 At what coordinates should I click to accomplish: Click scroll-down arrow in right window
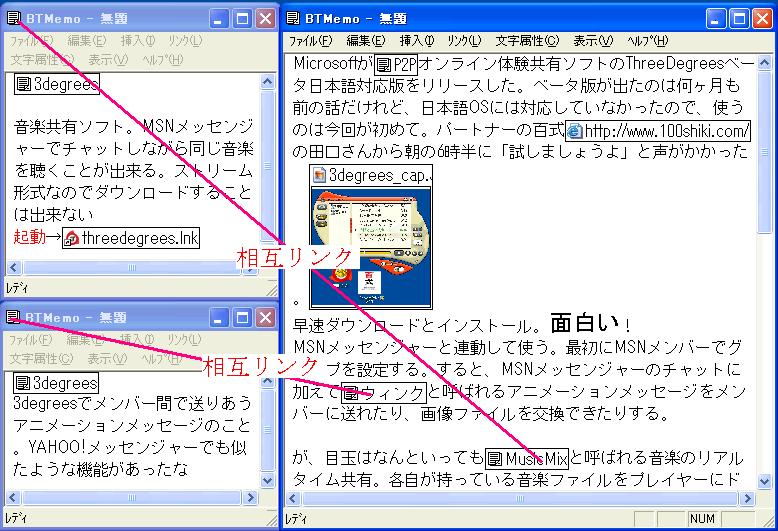(765, 480)
